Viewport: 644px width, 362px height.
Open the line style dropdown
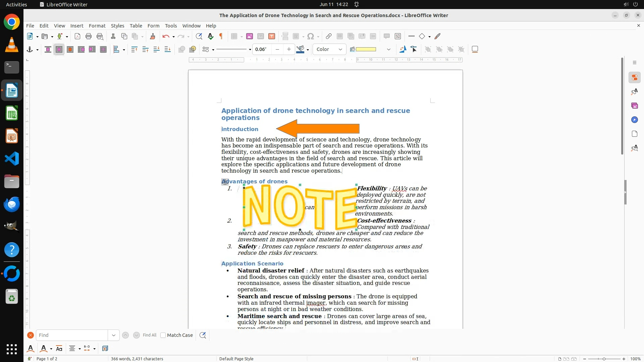point(250,49)
